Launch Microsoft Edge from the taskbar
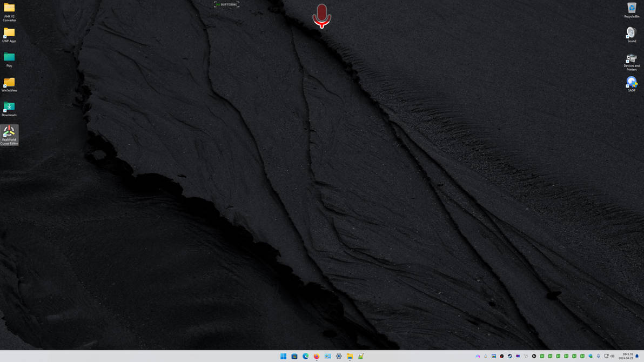 (x=305, y=356)
